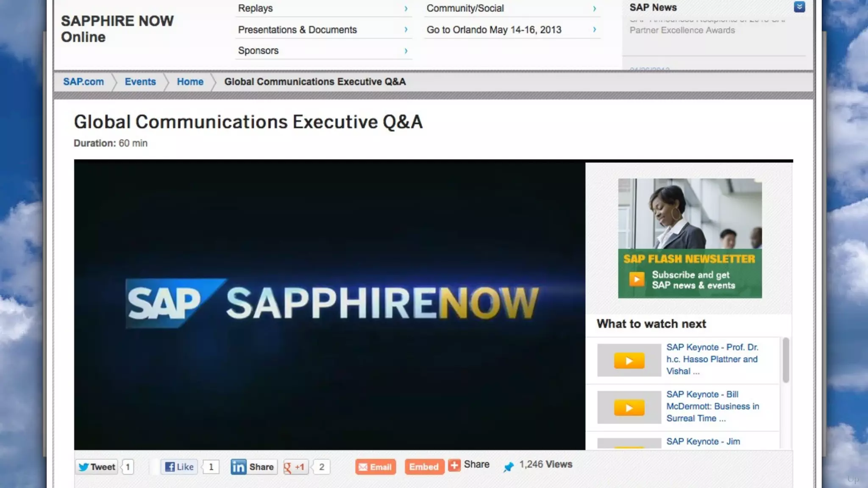The width and height of the screenshot is (868, 488).
Task: Open the SAP Flash Newsletter banner image
Action: (690, 238)
